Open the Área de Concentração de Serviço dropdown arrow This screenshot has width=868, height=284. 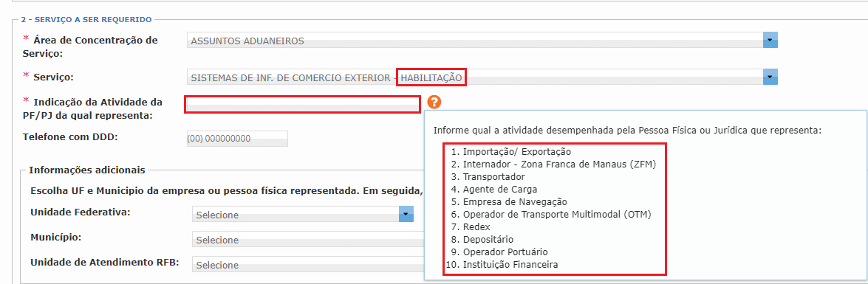click(x=770, y=41)
